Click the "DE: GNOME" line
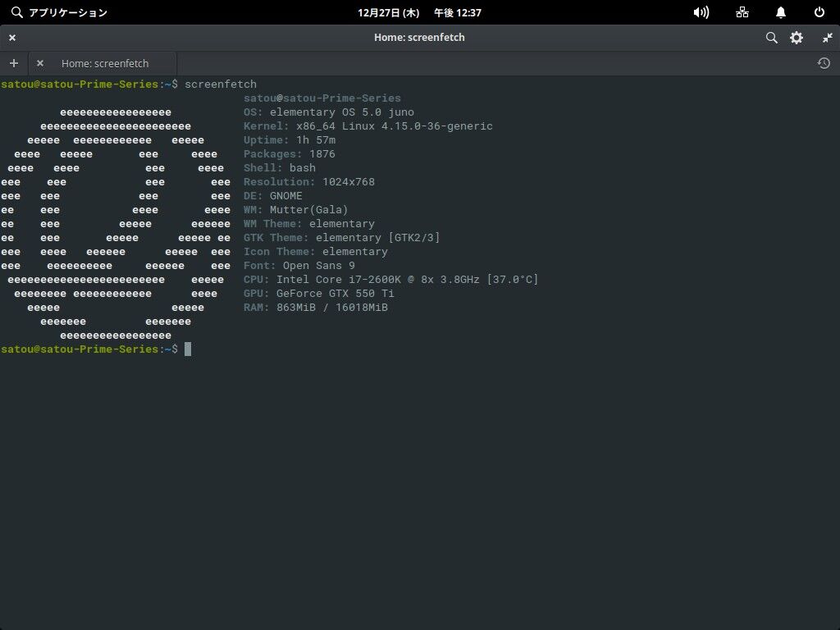The width and height of the screenshot is (840, 630). [272, 195]
